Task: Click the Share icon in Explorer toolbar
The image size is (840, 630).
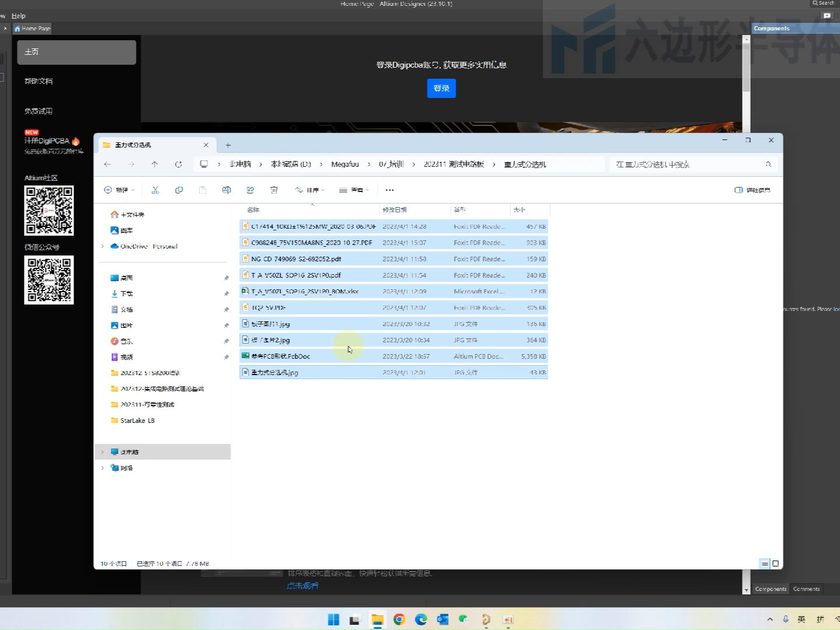Action: point(250,190)
